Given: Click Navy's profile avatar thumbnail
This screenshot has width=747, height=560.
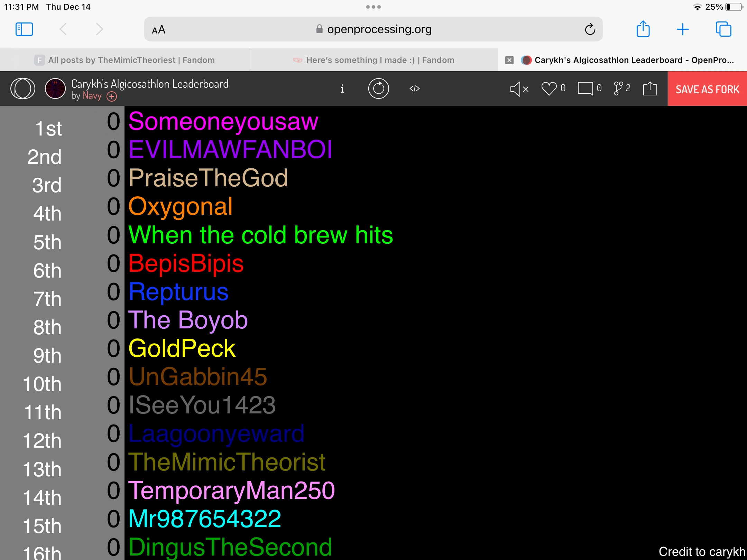Looking at the screenshot, I should click(55, 88).
